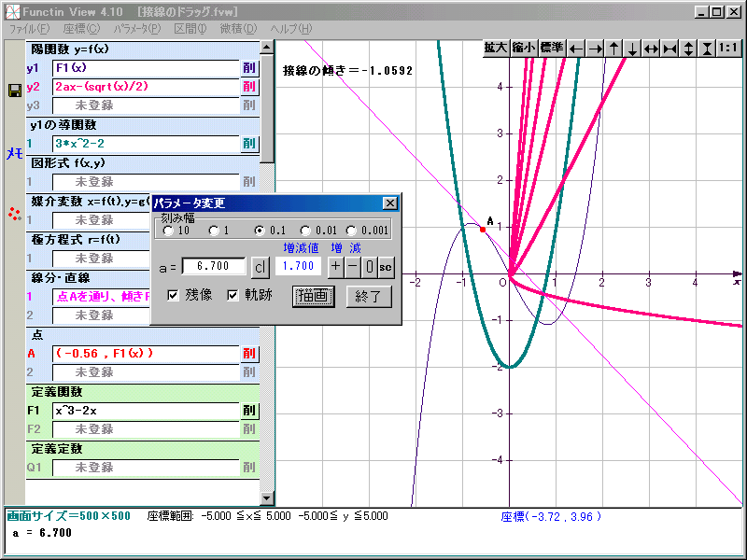Click scroll-up arrow of function list
747x560 pixels.
pyautogui.click(x=267, y=47)
